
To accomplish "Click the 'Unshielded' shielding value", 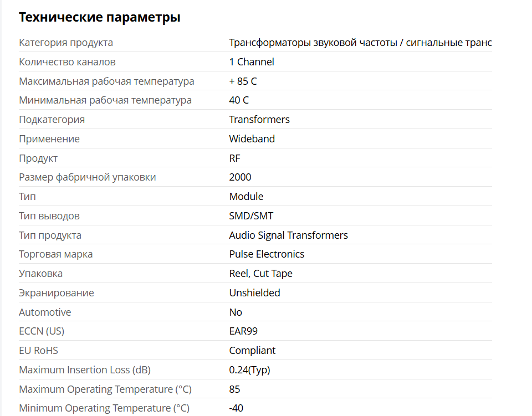I will click(x=254, y=293).
